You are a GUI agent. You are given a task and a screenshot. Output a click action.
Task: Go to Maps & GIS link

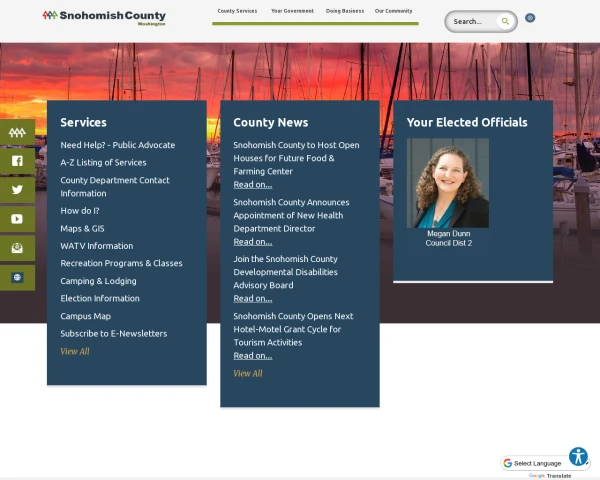coord(82,228)
